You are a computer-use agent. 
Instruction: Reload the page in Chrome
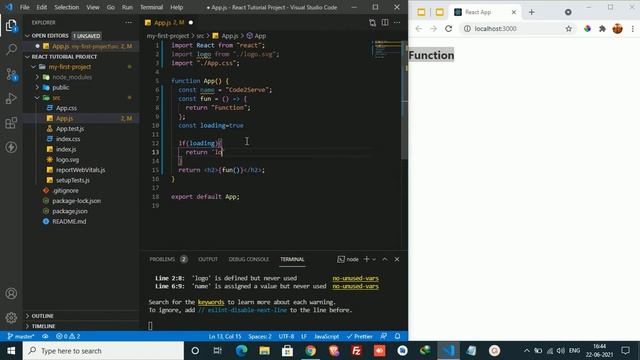click(449, 29)
